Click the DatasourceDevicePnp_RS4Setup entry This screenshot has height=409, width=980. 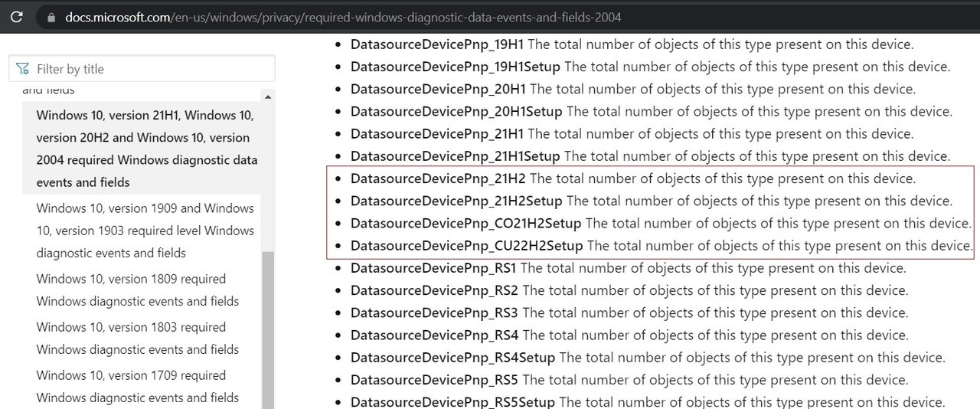click(x=452, y=358)
